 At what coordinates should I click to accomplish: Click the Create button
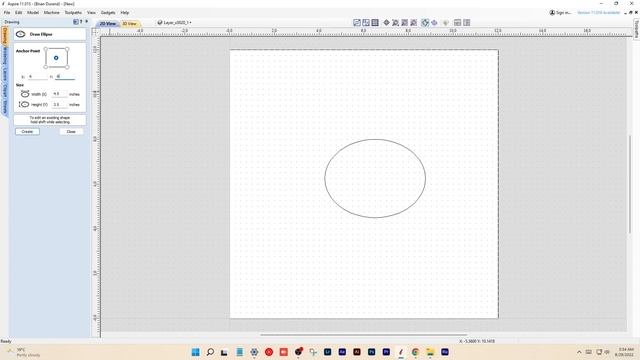tap(27, 131)
